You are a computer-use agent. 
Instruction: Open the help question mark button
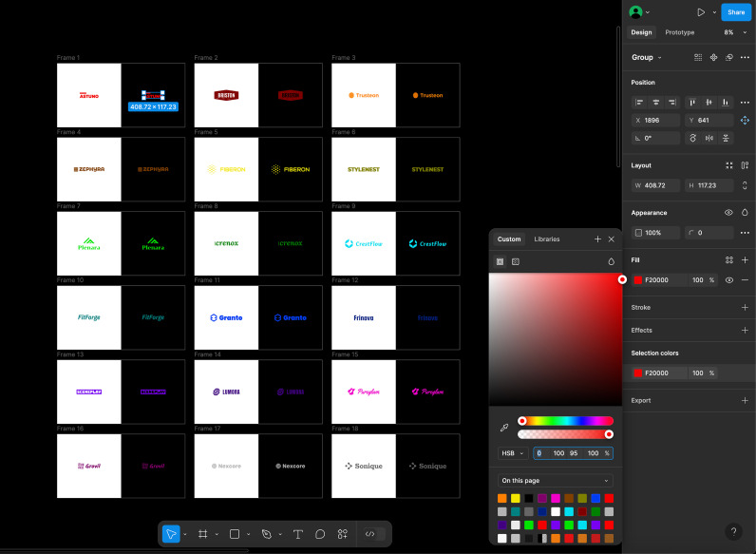(733, 531)
